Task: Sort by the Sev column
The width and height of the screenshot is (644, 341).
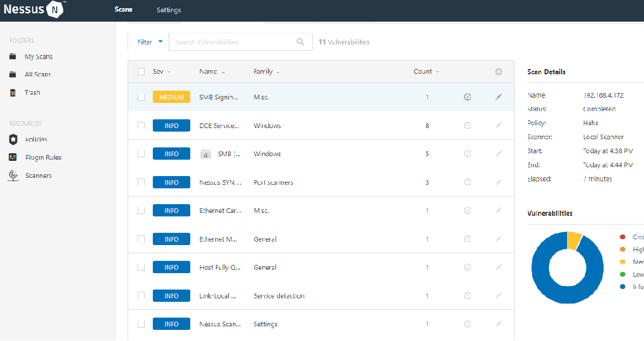Action: tap(162, 72)
